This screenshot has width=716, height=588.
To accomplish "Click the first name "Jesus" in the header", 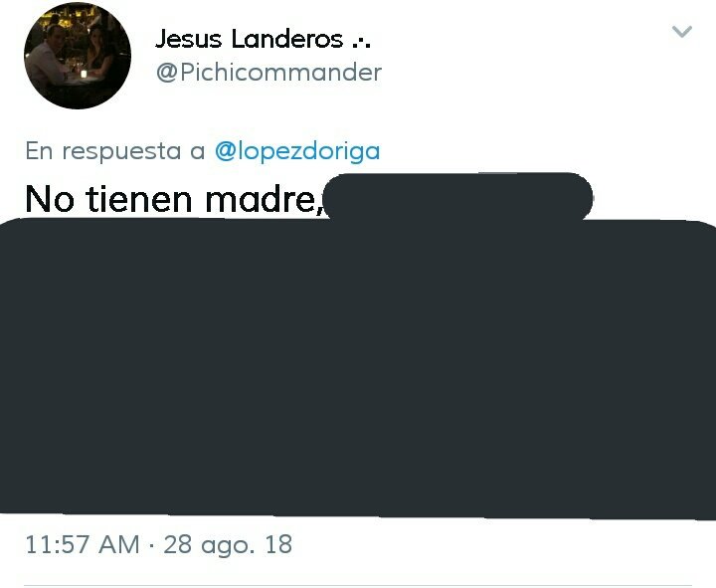I will tap(189, 39).
